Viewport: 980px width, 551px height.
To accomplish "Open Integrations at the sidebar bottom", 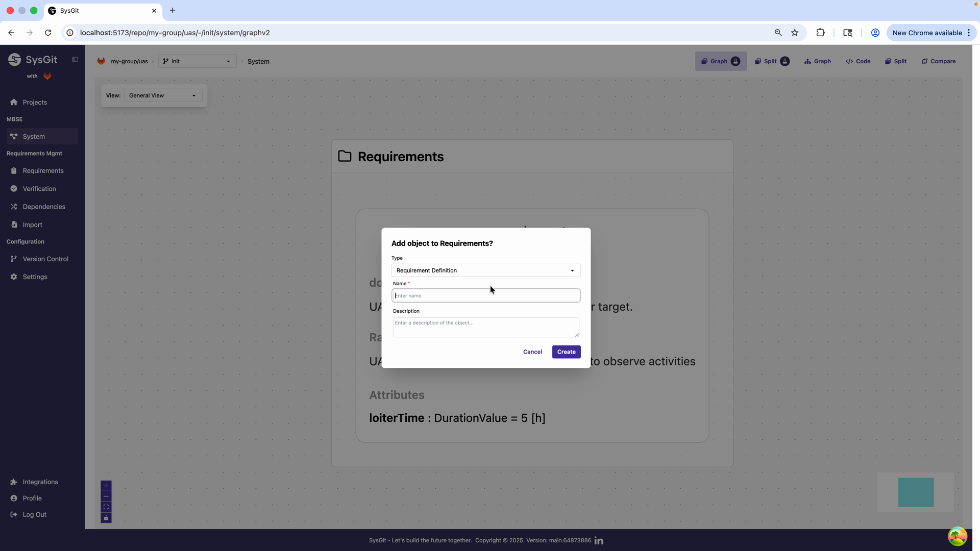I will (x=40, y=482).
